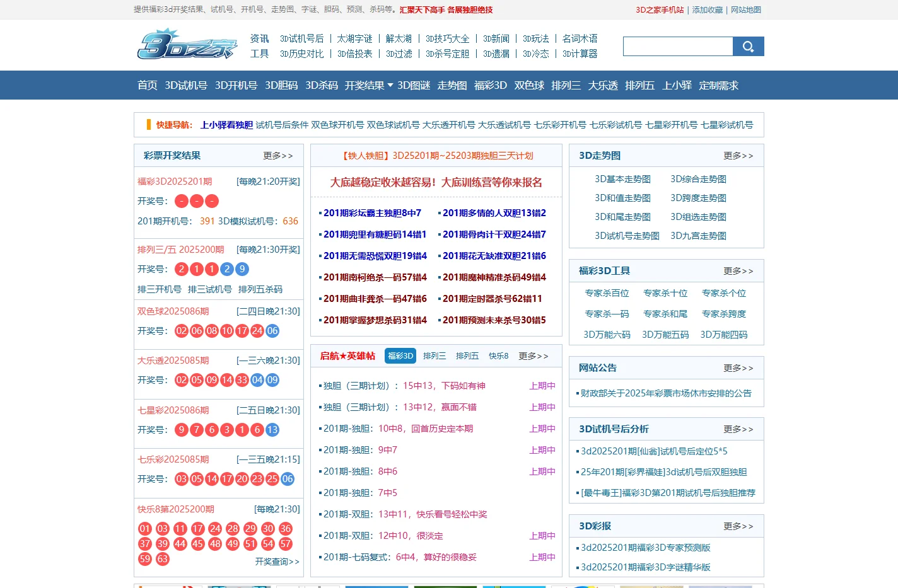Open the 3D之家 site logo
Viewport: 898px width, 588px height.
[187, 44]
